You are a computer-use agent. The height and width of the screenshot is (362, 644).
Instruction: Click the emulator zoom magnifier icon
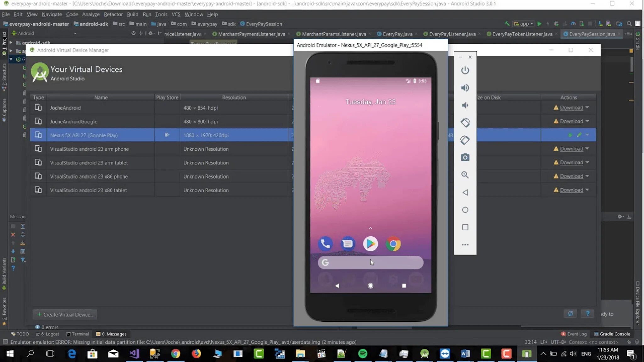click(465, 175)
